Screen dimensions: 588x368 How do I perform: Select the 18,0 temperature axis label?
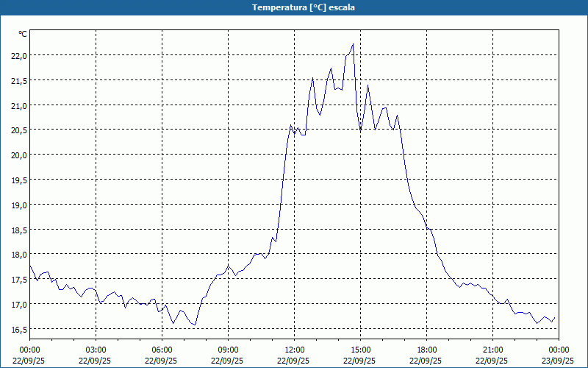point(18,255)
